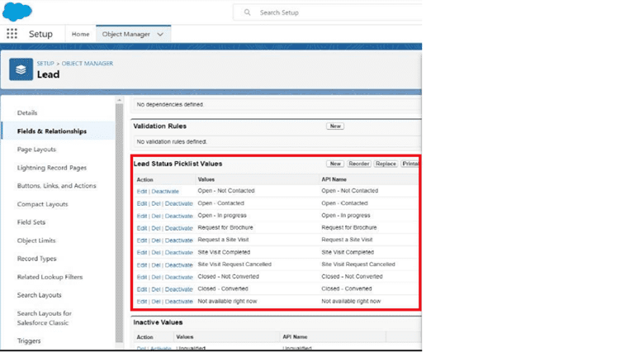Click Edit link for Request for Brochure
644x362 pixels.
pos(141,228)
